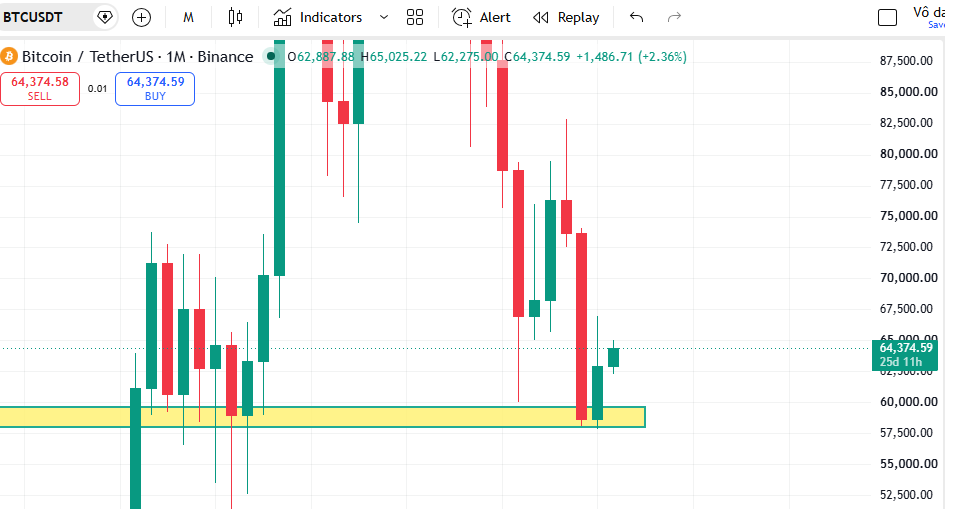Add a symbol to compare with plus icon
Screen dimensions: 958x509
(141, 17)
